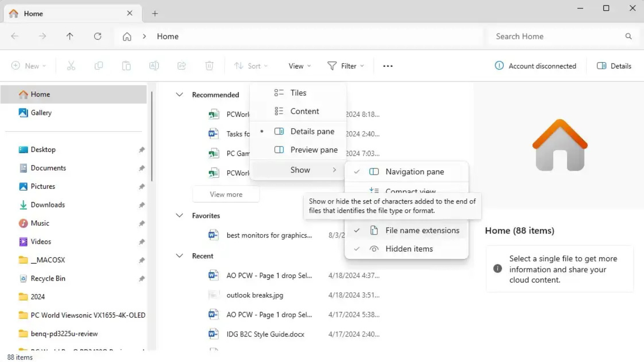This screenshot has width=644, height=362.
Task: Click the navigation pane scrollbar
Action: [152, 137]
